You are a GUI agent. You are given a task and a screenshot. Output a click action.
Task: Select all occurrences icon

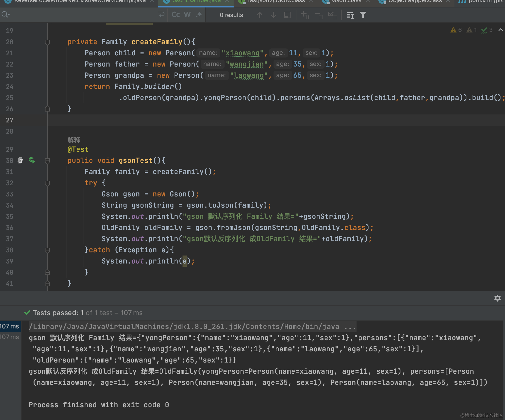point(333,15)
